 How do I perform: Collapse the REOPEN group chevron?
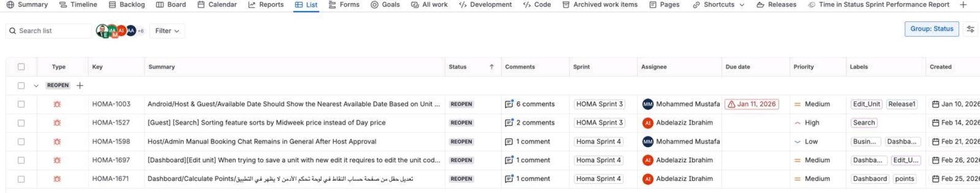point(36,86)
